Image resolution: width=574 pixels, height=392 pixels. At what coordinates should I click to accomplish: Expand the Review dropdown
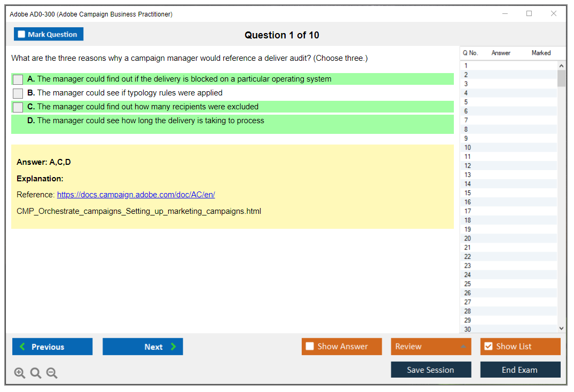pos(462,347)
